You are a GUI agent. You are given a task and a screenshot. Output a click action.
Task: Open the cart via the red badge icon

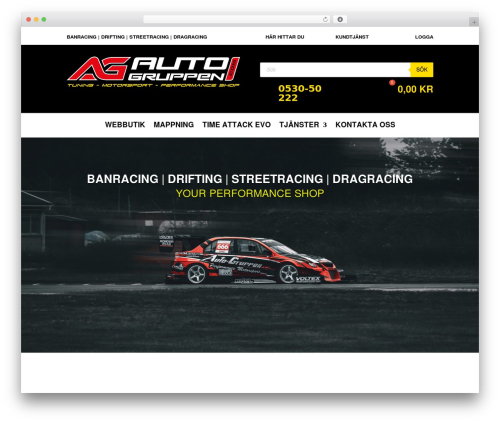pos(392,82)
